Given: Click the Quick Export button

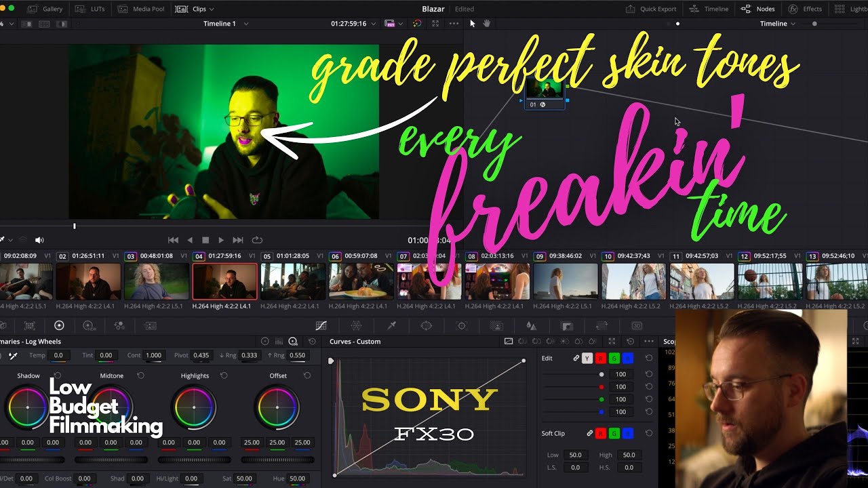Looking at the screenshot, I should tap(651, 9).
